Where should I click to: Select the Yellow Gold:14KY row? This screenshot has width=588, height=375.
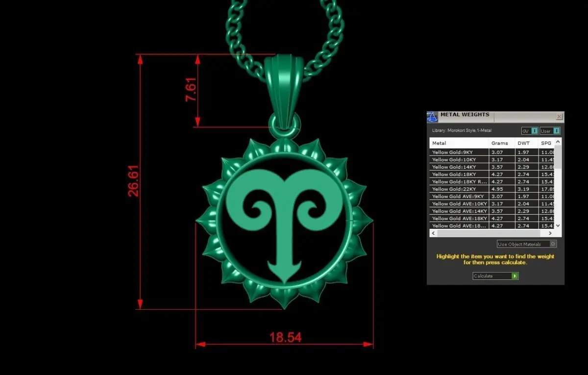(492, 167)
